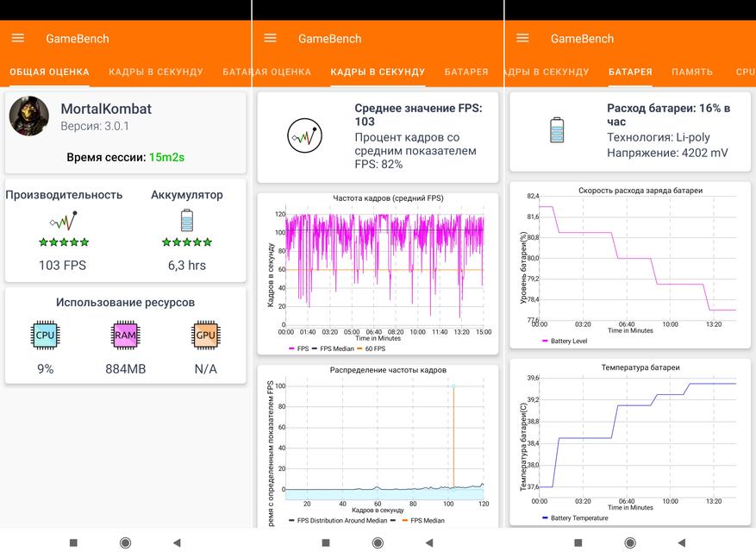Select active КАДРЫ В СЕКУНДУ tab in middle screen
The image size is (756, 558).
click(x=378, y=72)
